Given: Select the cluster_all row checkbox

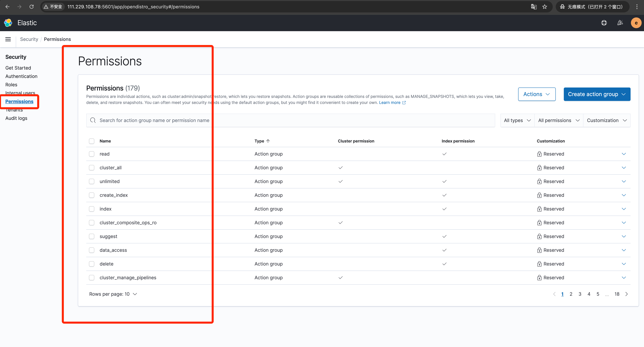Looking at the screenshot, I should [92, 168].
